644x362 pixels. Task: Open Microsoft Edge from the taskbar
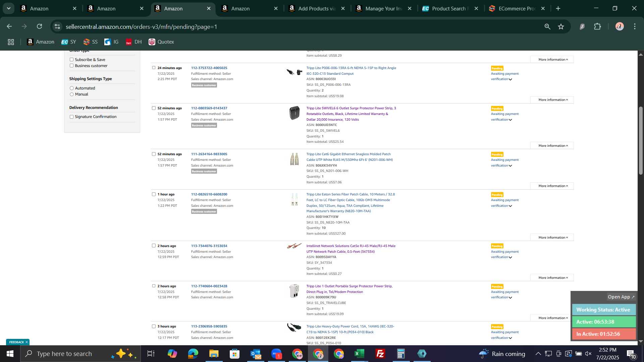193,354
